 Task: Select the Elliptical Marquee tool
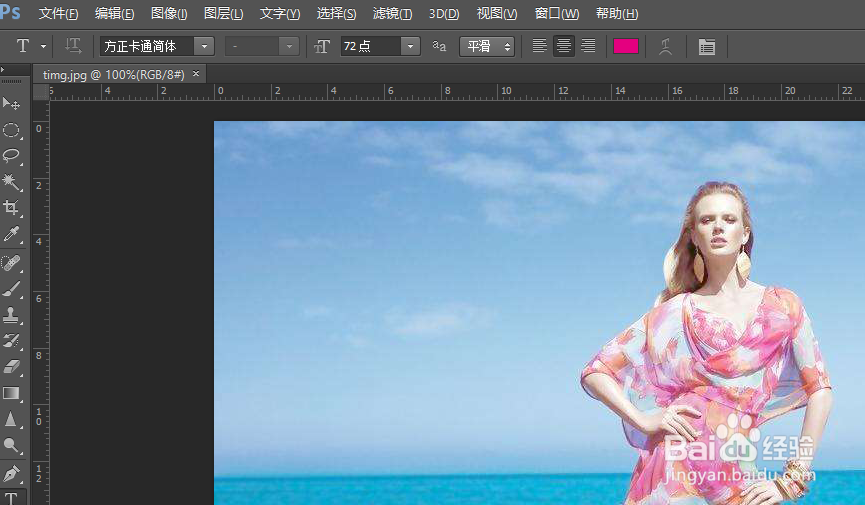11,130
